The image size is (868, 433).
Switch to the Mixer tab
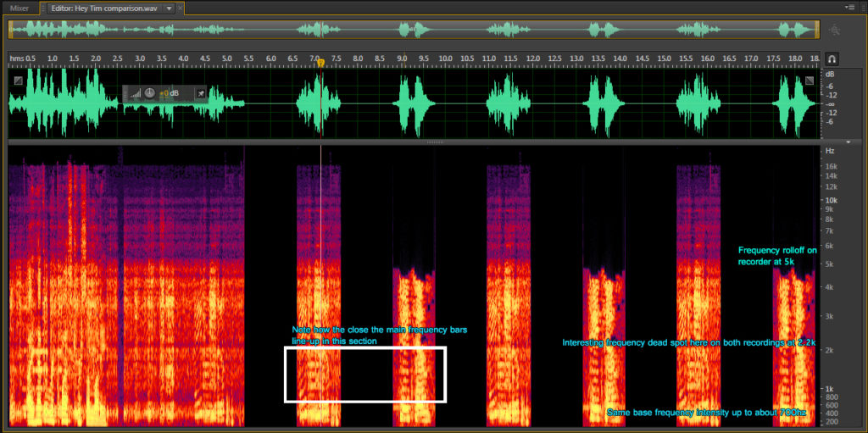19,8
